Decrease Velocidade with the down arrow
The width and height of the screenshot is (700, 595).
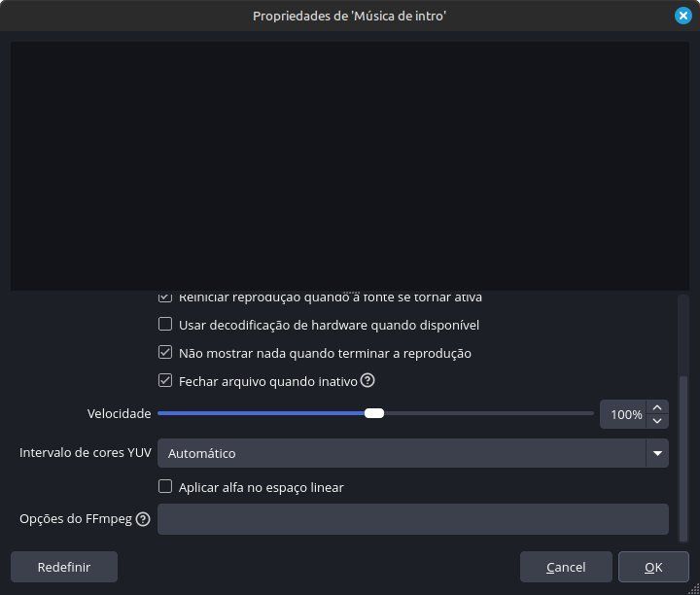pyautogui.click(x=657, y=421)
